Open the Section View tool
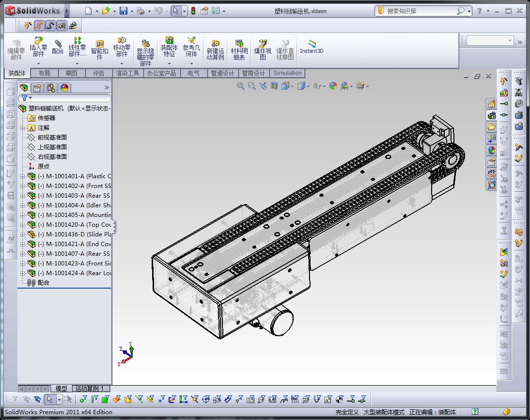 [x=274, y=86]
